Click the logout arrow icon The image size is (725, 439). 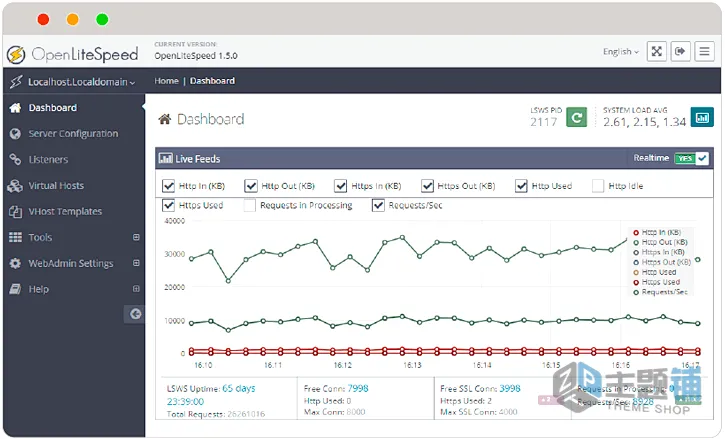(680, 51)
